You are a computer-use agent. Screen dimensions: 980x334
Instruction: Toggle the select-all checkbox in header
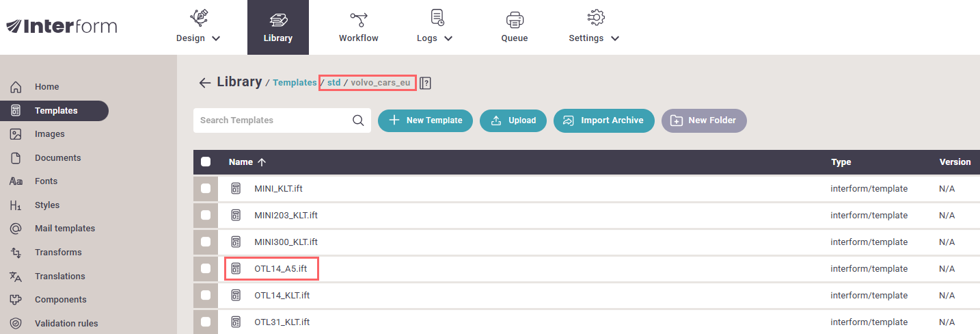[206, 162]
